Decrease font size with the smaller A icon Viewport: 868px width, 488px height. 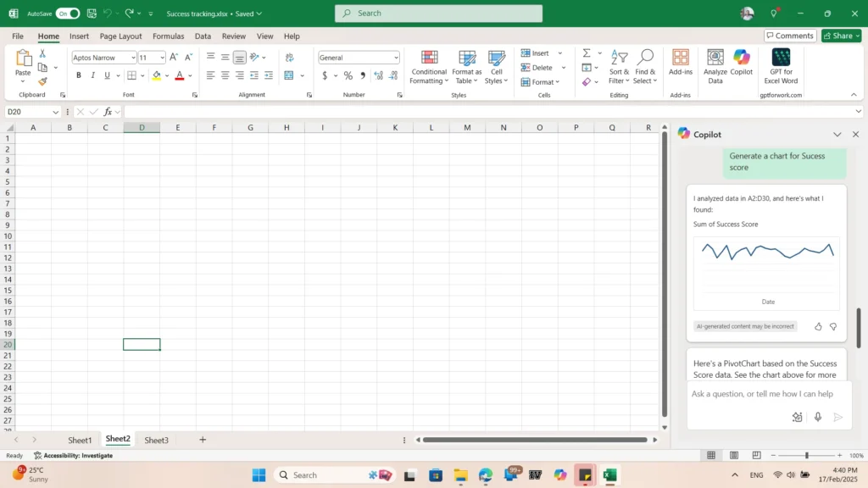pos(188,57)
